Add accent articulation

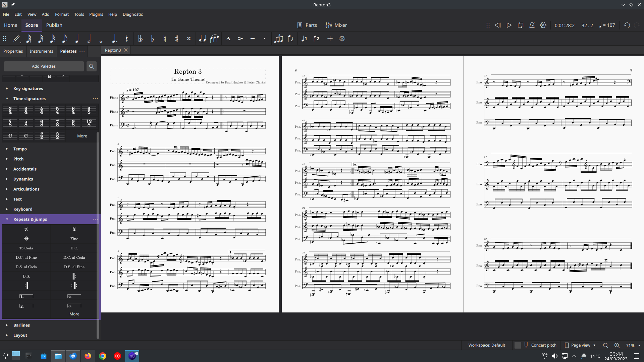[x=240, y=39]
